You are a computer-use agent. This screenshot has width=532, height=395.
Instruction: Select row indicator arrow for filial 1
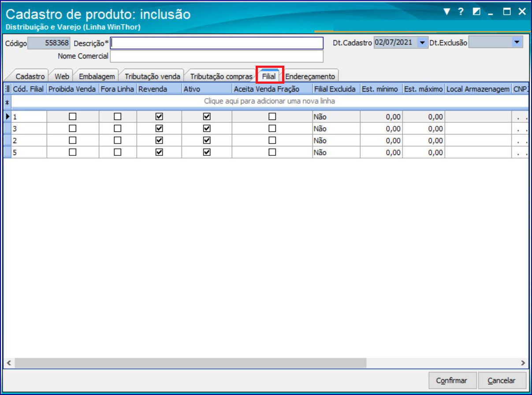pyautogui.click(x=7, y=117)
